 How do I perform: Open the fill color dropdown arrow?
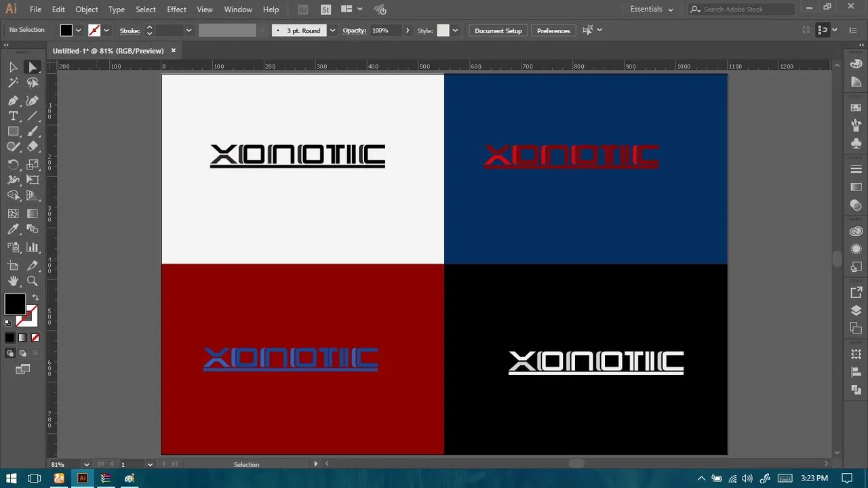coord(79,30)
